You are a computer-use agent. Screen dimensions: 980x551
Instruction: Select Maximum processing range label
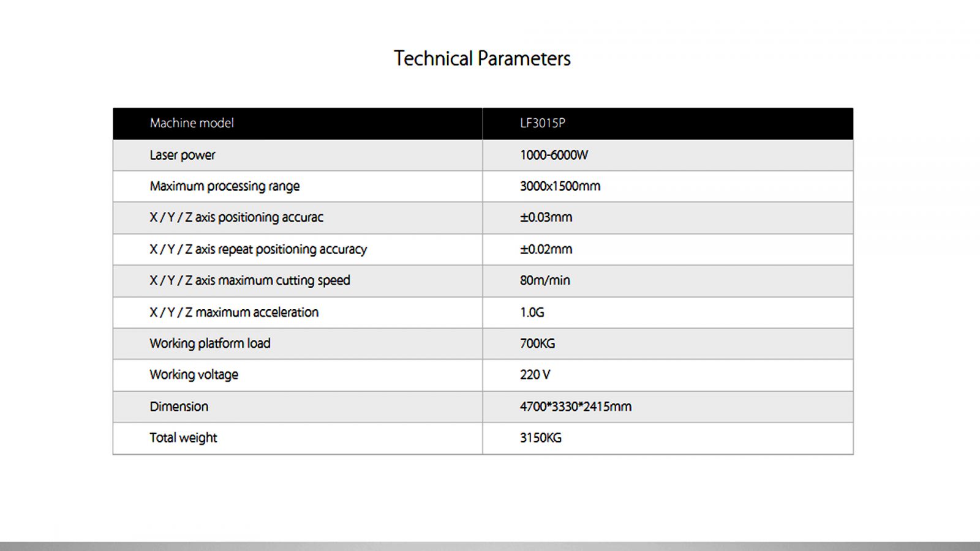click(225, 186)
